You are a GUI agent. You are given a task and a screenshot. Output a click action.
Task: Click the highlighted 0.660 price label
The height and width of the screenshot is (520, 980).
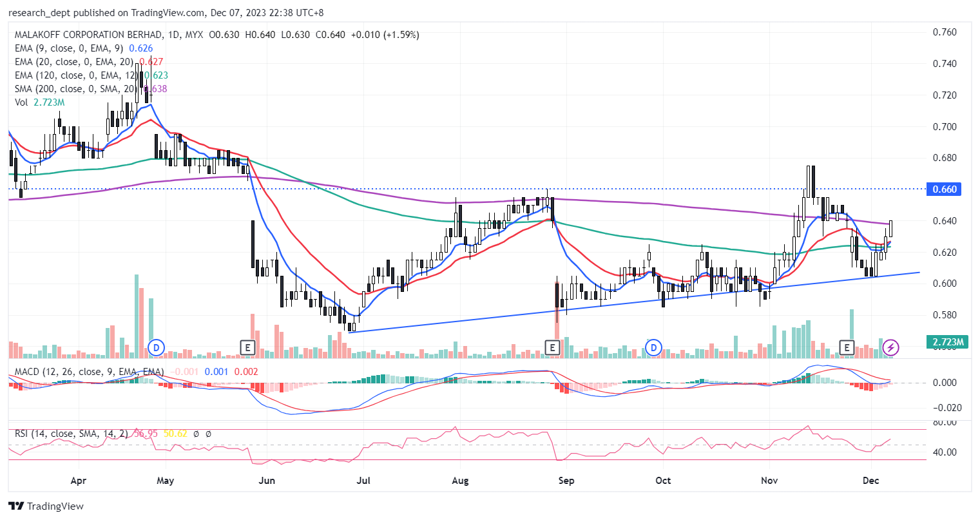click(x=945, y=189)
